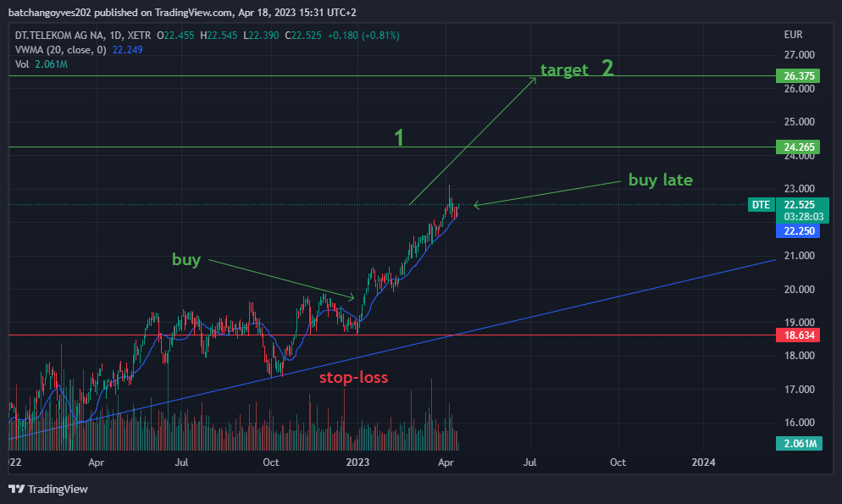Click the 23.000 price axis tick
The width and height of the screenshot is (842, 504).
tap(799, 189)
